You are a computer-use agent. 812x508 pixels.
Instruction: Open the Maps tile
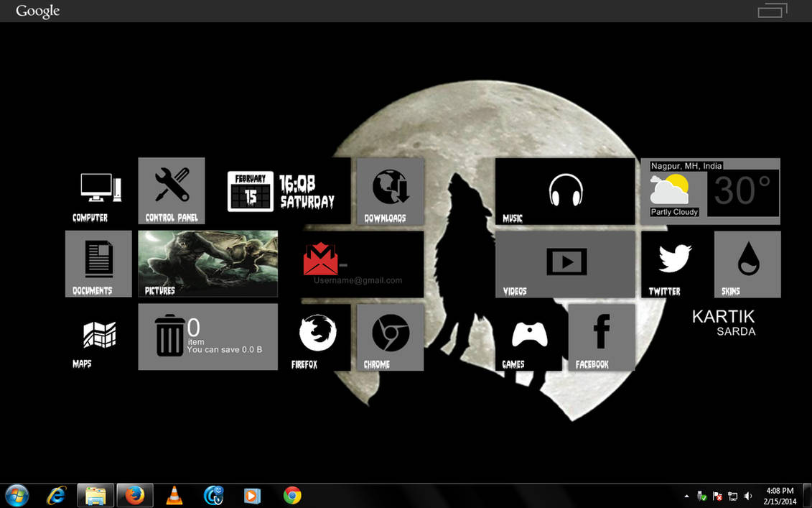(98, 337)
